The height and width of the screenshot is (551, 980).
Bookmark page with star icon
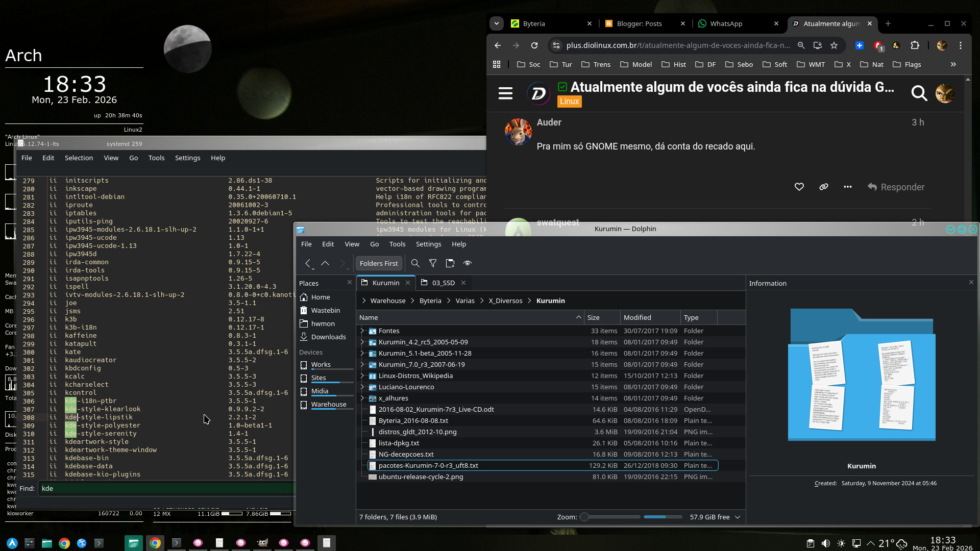tap(834, 45)
